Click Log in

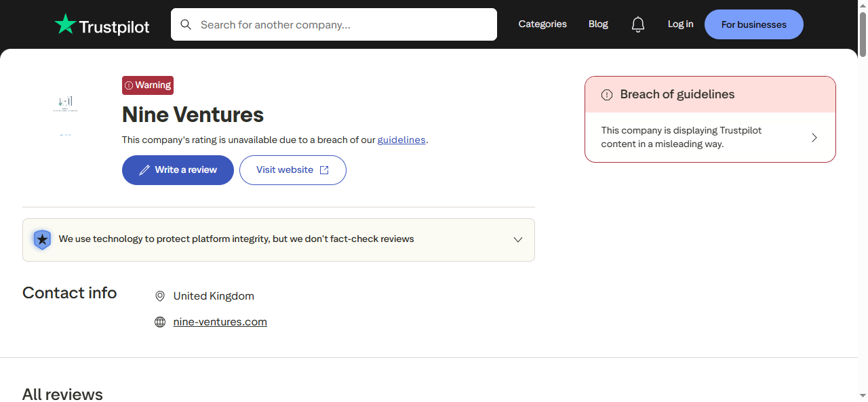680,24
